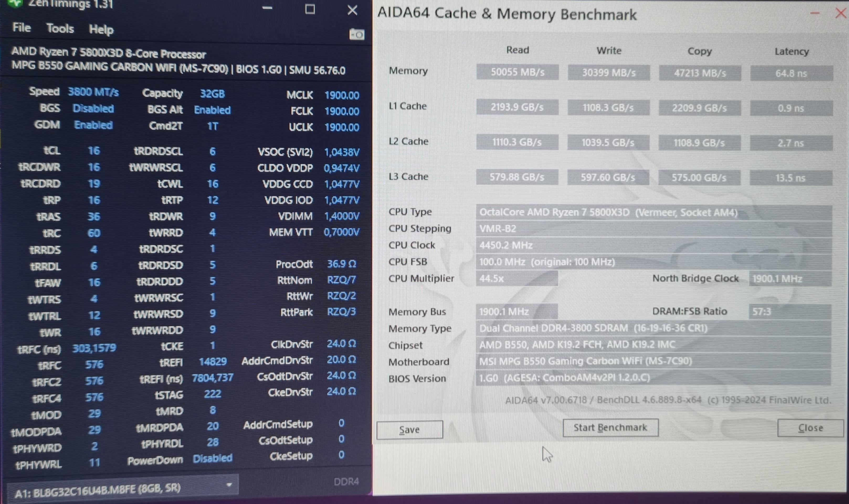Click Start Benchmark in AIDA64

click(x=610, y=428)
